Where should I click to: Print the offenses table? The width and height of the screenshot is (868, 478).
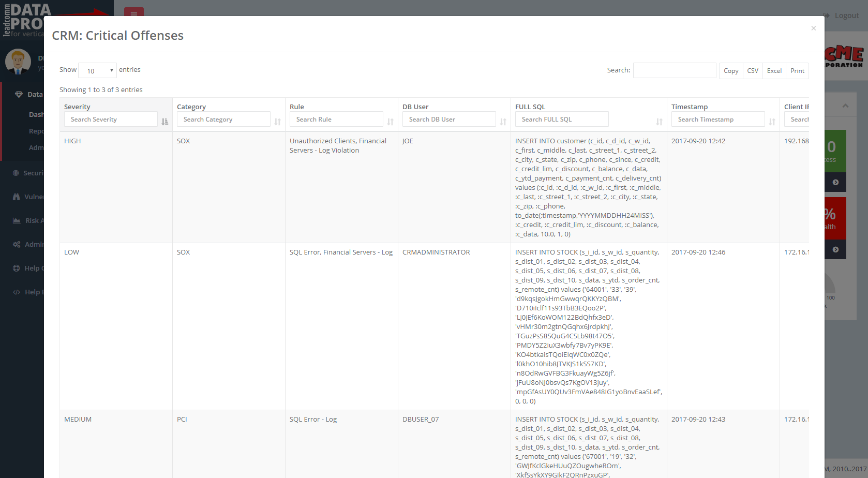click(x=797, y=71)
